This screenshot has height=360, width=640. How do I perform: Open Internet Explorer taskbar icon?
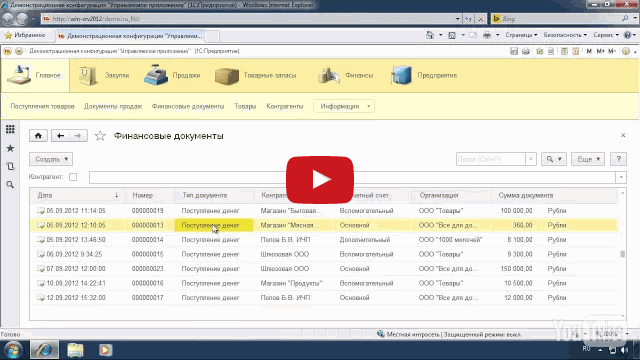coord(44,350)
